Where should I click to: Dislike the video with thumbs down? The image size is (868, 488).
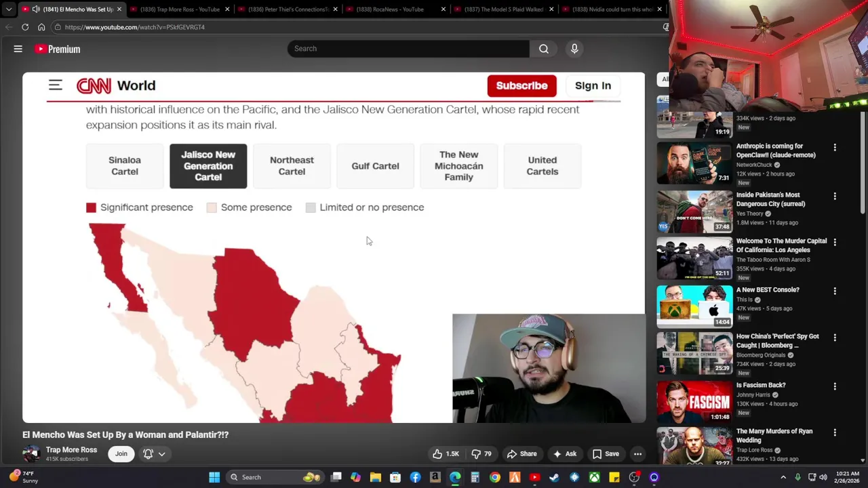481,454
